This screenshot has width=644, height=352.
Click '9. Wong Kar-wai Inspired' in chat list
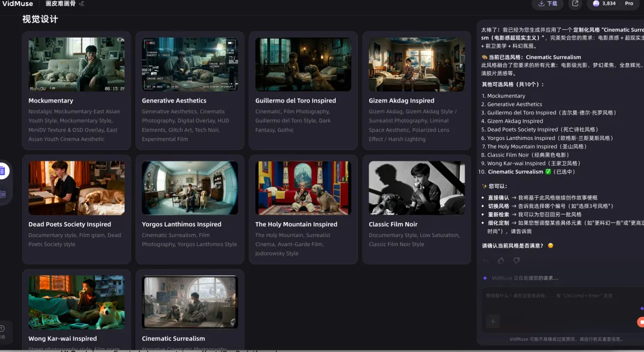531,163
